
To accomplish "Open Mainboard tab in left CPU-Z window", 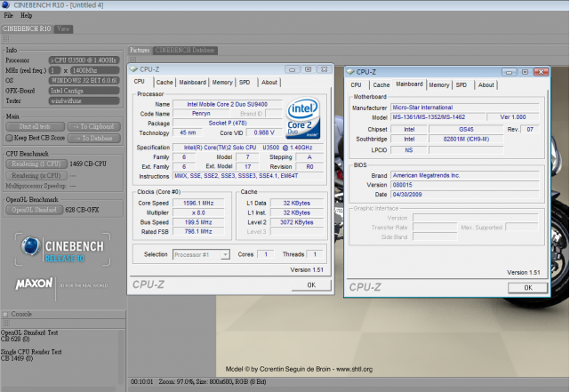I will point(192,83).
